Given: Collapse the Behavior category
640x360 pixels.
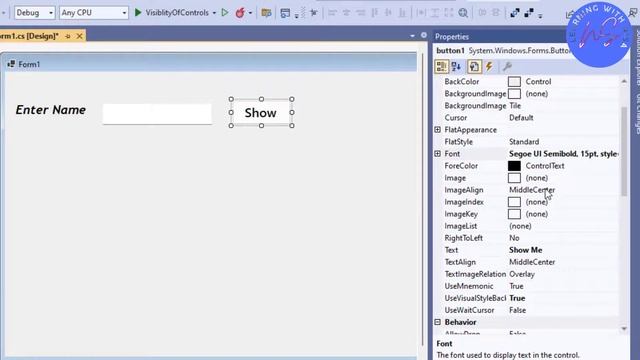Looking at the screenshot, I should coord(438,322).
